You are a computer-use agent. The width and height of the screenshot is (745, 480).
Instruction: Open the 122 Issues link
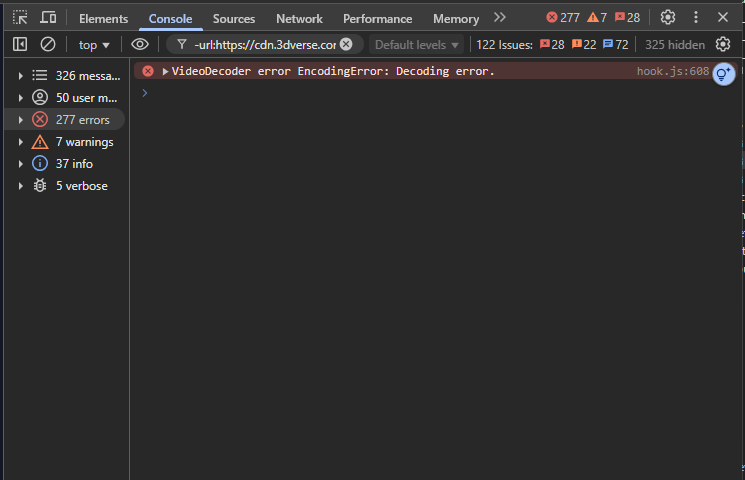pos(504,45)
